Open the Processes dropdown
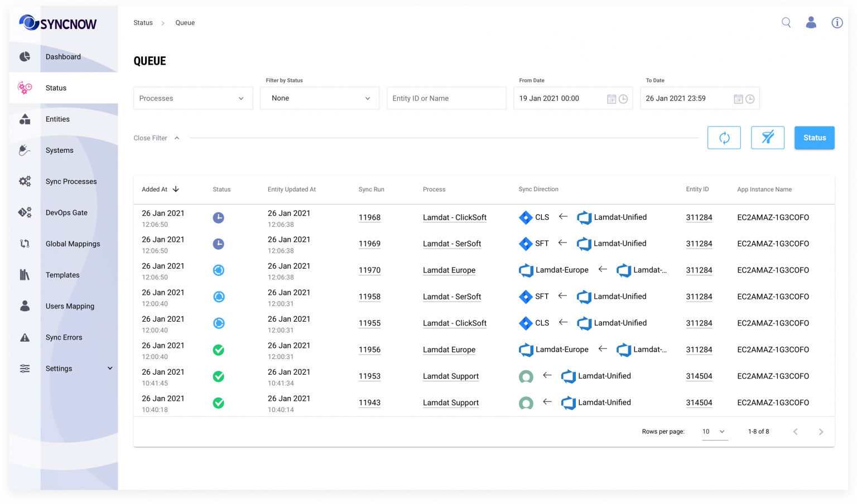 [193, 98]
